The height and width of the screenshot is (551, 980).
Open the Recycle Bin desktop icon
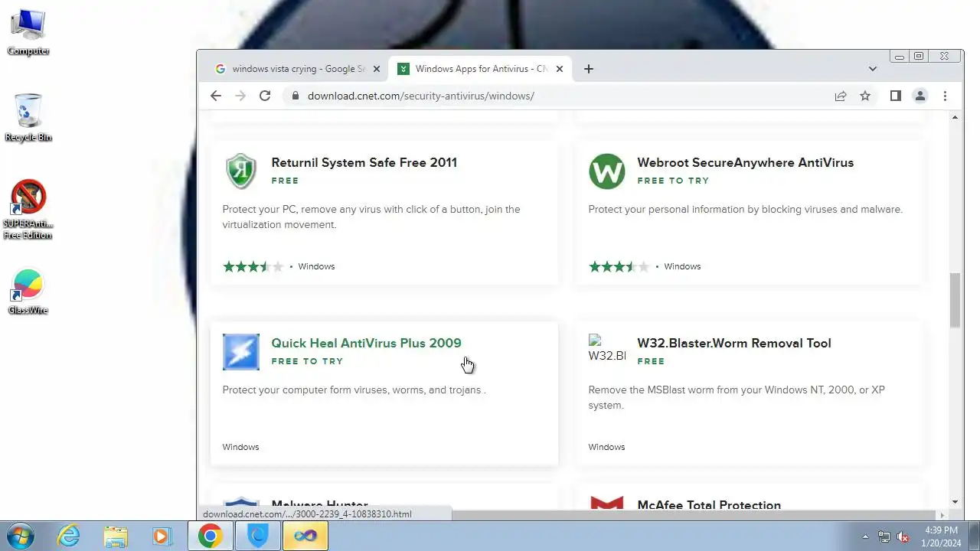click(x=28, y=119)
